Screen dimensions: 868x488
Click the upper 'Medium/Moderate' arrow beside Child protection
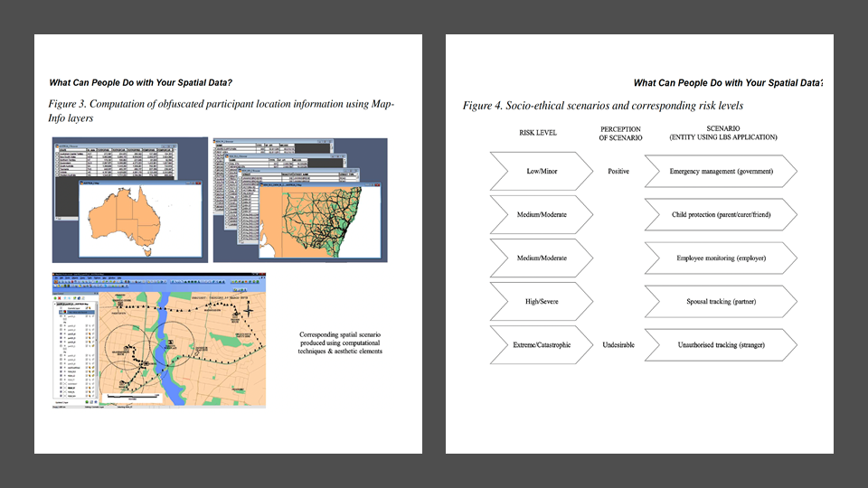[x=542, y=215]
